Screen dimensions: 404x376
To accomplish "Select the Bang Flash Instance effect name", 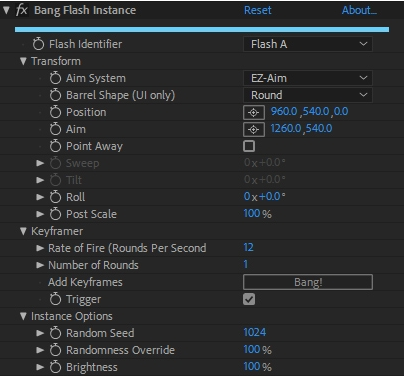I will [x=85, y=10].
